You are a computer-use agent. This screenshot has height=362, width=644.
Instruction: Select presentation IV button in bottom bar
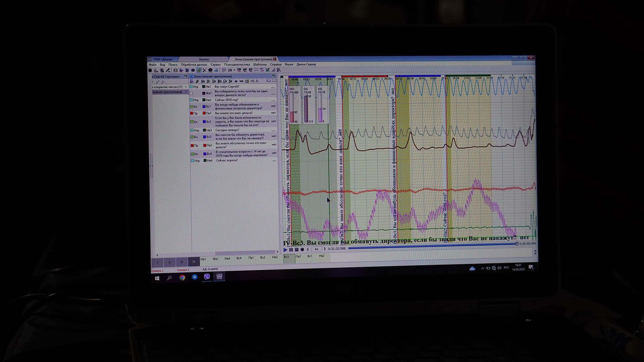tap(194, 262)
